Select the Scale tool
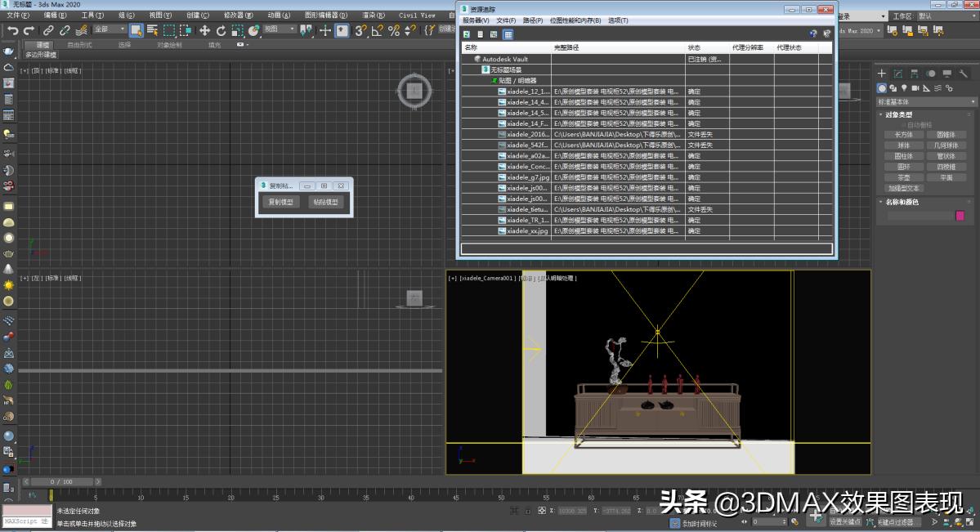Viewport: 980px width, 532px height. 238,29
